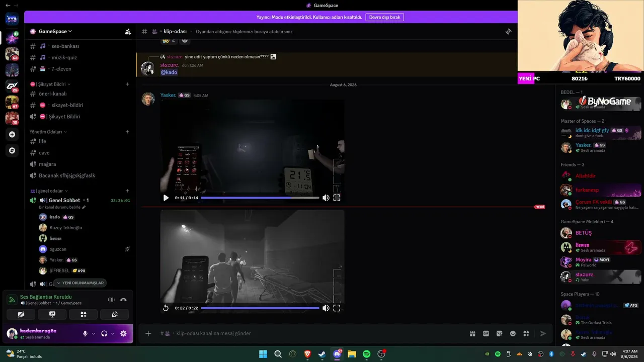The image size is (644, 362).
Task: Open taskbar clock showing 4:07 AM
Action: click(x=629, y=354)
